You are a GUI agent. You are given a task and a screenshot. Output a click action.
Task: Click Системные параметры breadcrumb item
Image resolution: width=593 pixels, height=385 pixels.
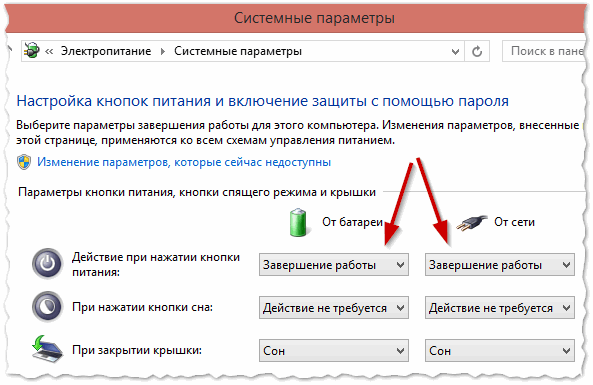[x=238, y=51]
